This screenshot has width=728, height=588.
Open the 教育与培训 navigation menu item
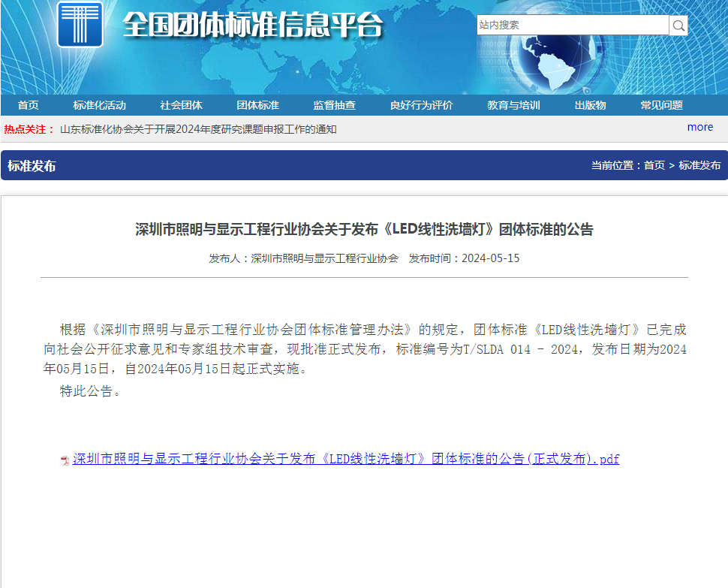point(513,105)
